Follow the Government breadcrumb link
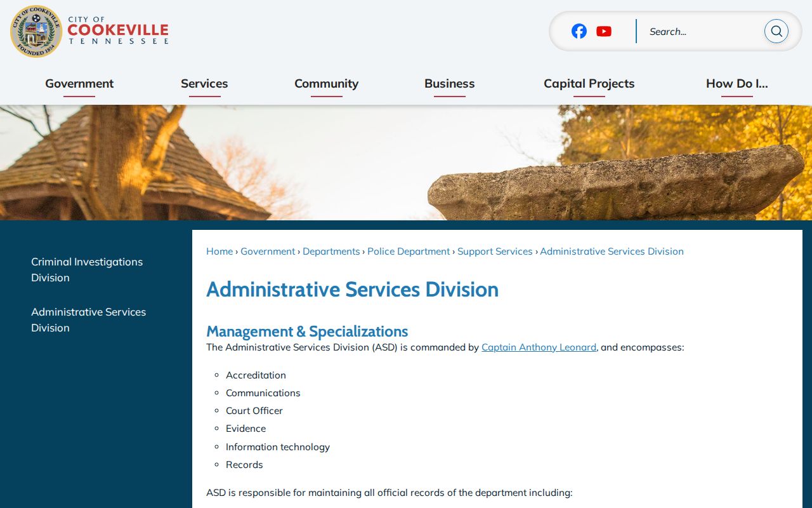The height and width of the screenshot is (508, 812). point(268,251)
